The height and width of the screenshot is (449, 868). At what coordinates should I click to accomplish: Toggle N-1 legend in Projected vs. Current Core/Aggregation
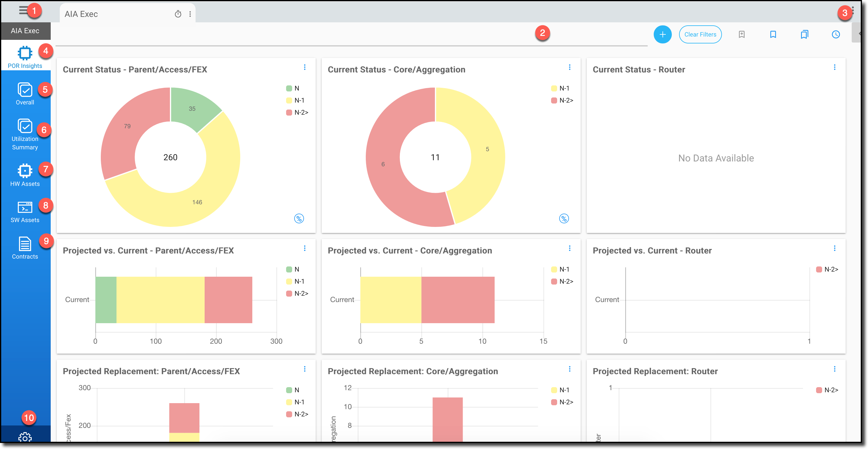click(x=560, y=269)
